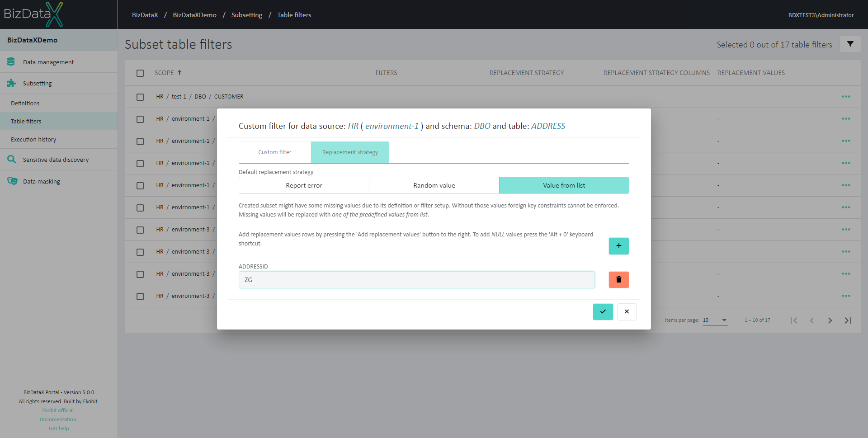Open the Data management section
The height and width of the screenshot is (438, 868).
point(59,62)
